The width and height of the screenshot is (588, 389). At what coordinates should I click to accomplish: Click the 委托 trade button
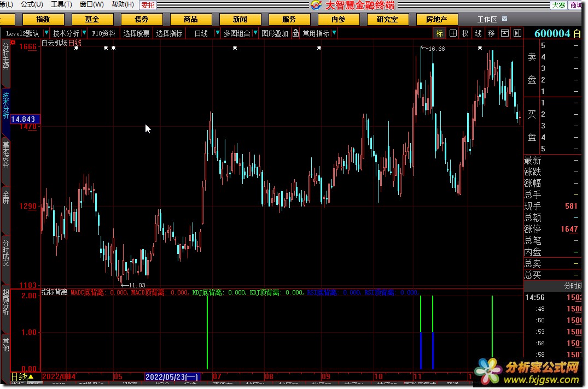coord(148,5)
